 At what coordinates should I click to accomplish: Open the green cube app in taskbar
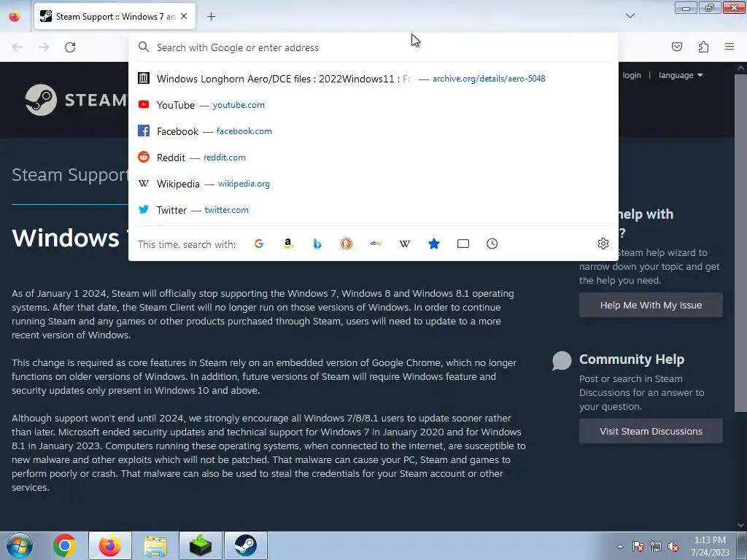point(201,545)
